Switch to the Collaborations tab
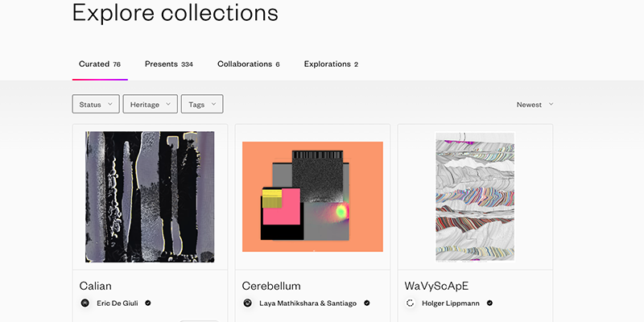The height and width of the screenshot is (322, 644). (249, 64)
